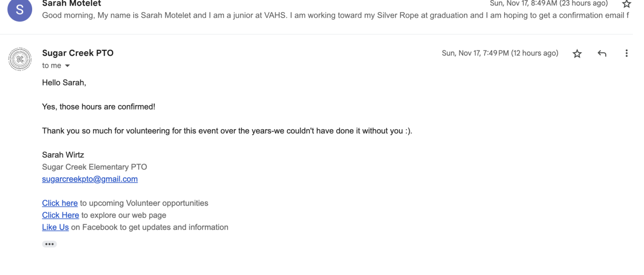Click the Sugar Creek PTO sender name

(x=78, y=53)
